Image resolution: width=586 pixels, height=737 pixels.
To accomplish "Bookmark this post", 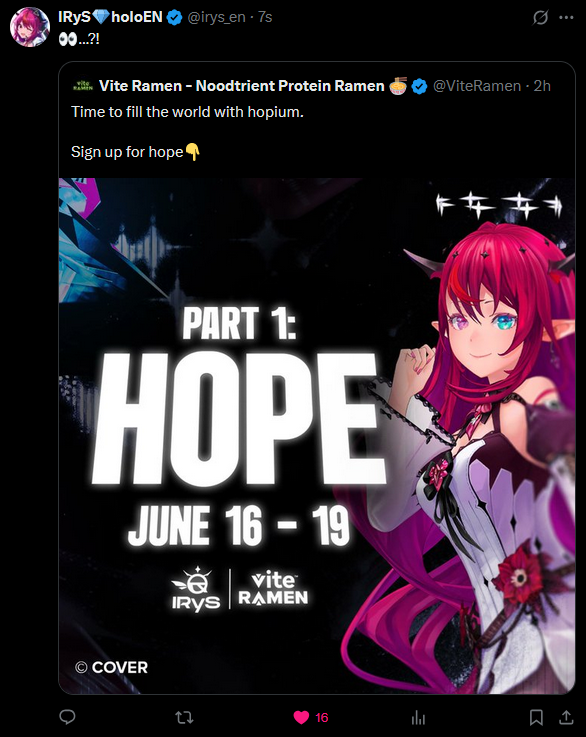I will [536, 717].
